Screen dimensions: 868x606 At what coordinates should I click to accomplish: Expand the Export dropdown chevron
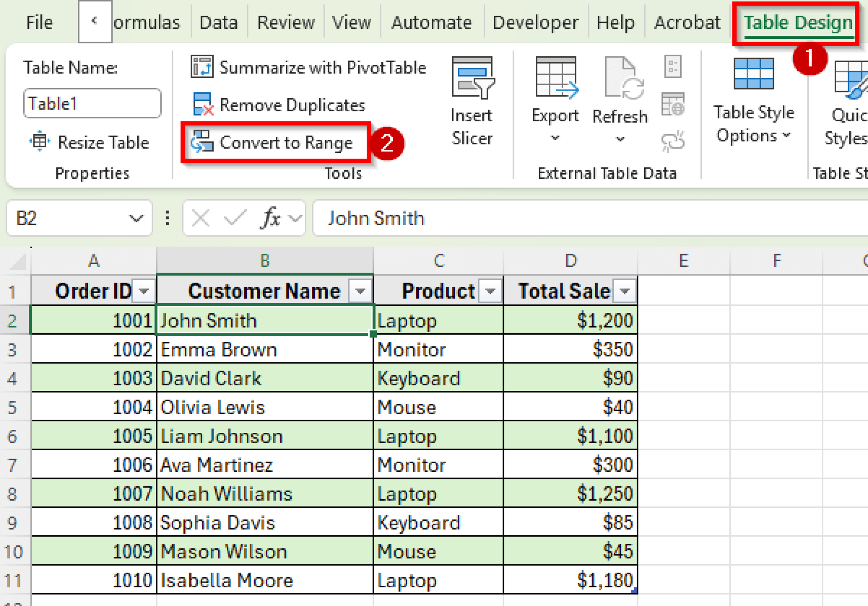(554, 138)
